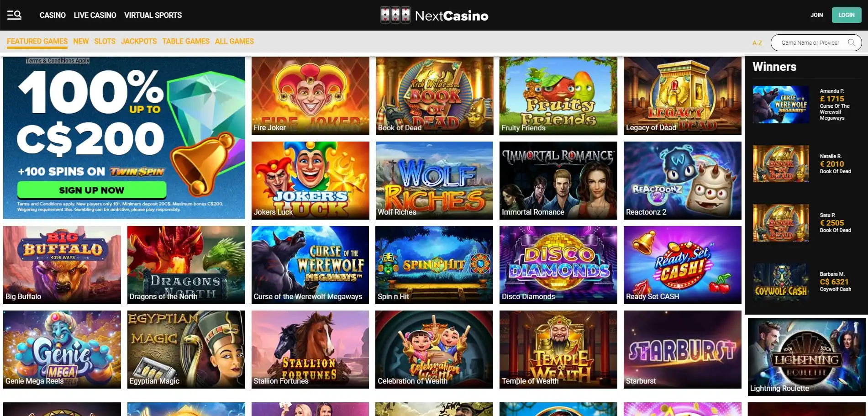Launch the Book of Dead game

[x=434, y=96]
